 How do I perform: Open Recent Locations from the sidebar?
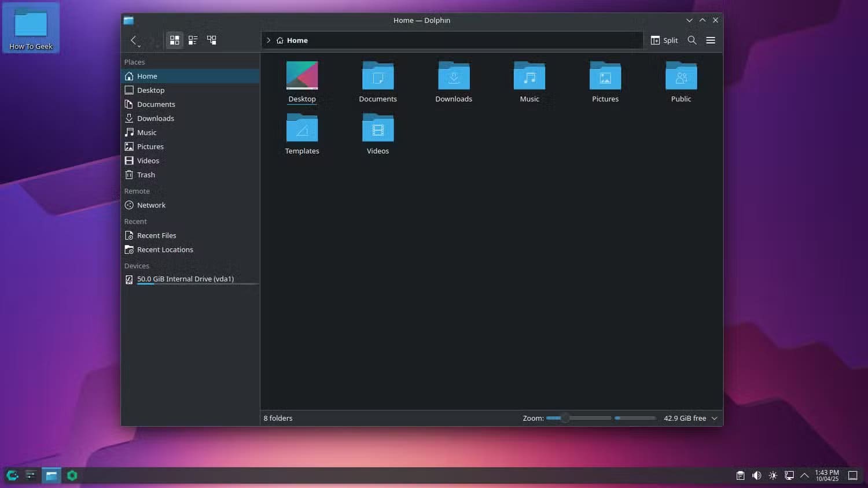165,249
